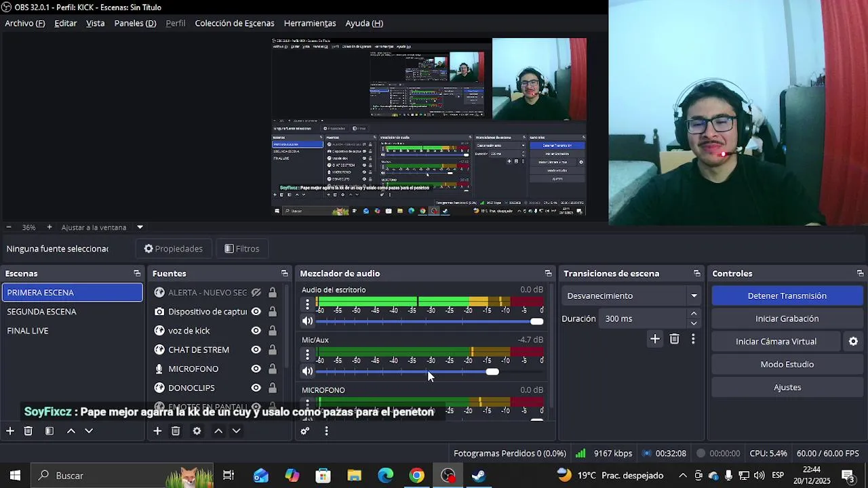868x488 pixels.
Task: Pop out the Fuentes dock panel
Action: pyautogui.click(x=285, y=274)
